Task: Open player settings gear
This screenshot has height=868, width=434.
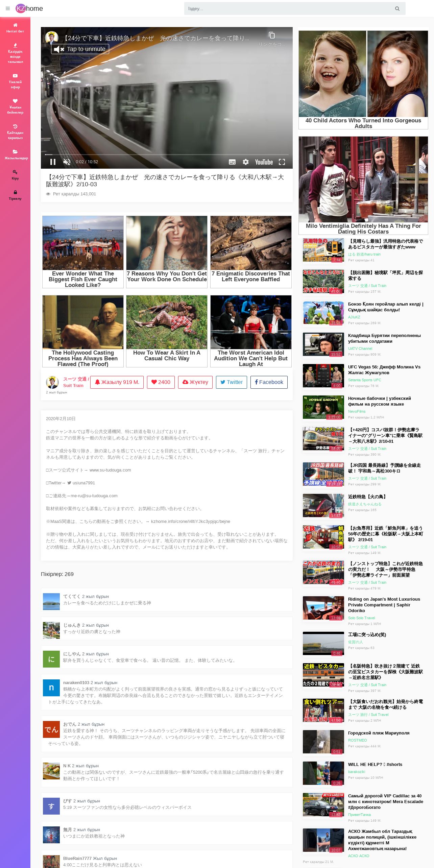Action: coord(246,162)
